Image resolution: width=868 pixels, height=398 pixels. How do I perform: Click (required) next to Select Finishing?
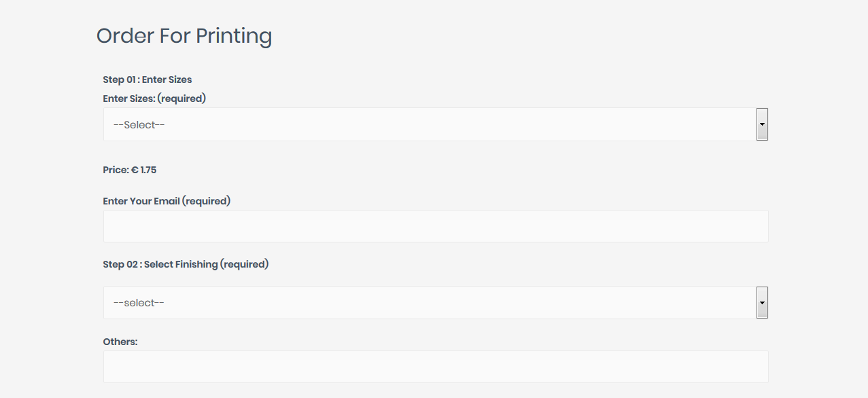point(245,264)
